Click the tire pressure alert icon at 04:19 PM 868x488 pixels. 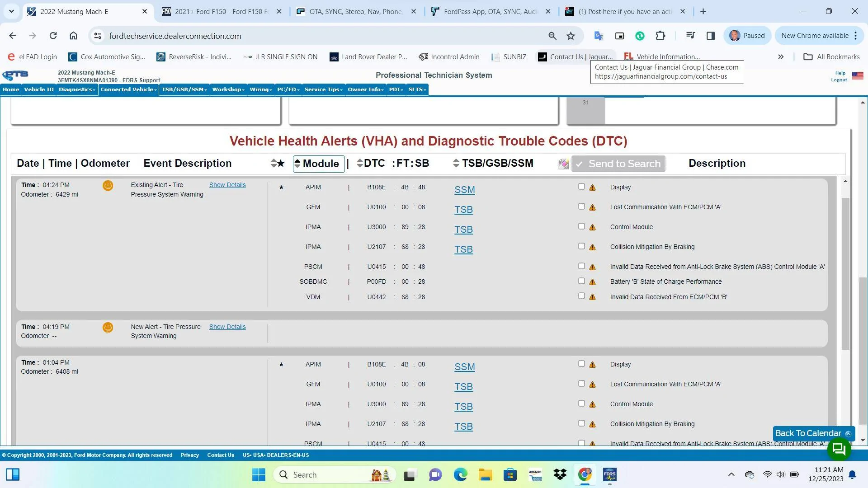pyautogui.click(x=108, y=327)
